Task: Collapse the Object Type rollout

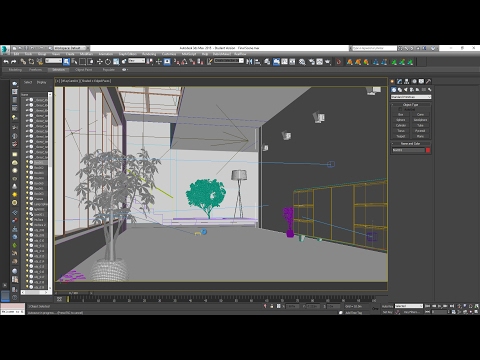Action: (411, 105)
